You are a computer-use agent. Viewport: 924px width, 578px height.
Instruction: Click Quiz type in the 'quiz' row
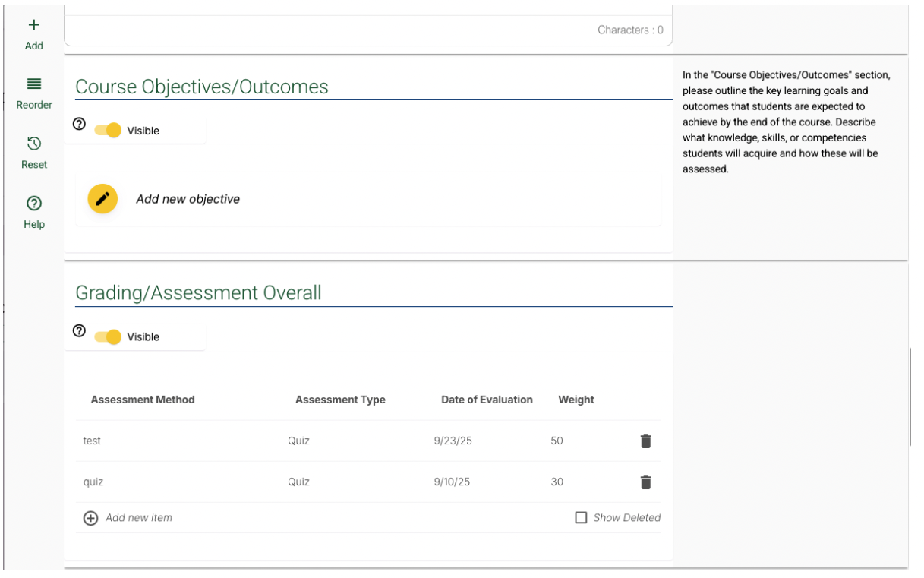click(298, 482)
